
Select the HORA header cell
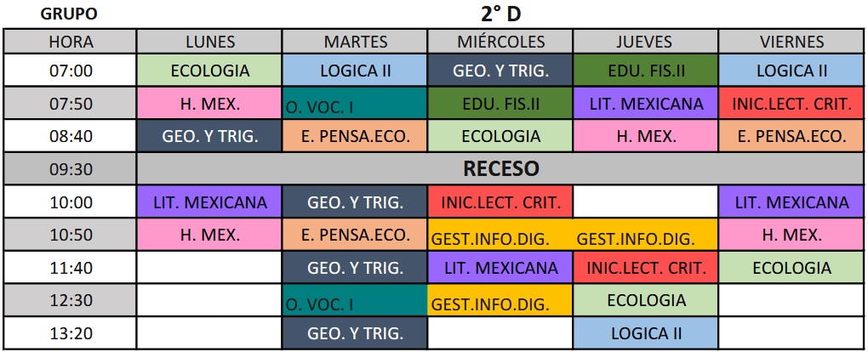(x=71, y=42)
